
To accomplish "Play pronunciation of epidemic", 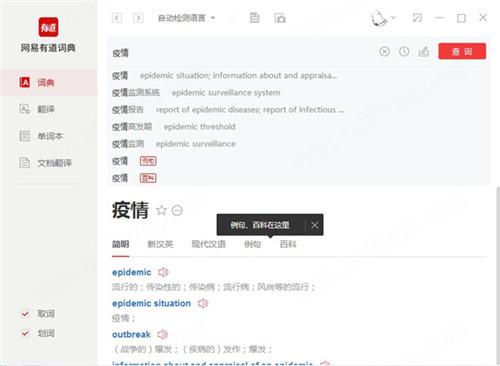I will (163, 272).
